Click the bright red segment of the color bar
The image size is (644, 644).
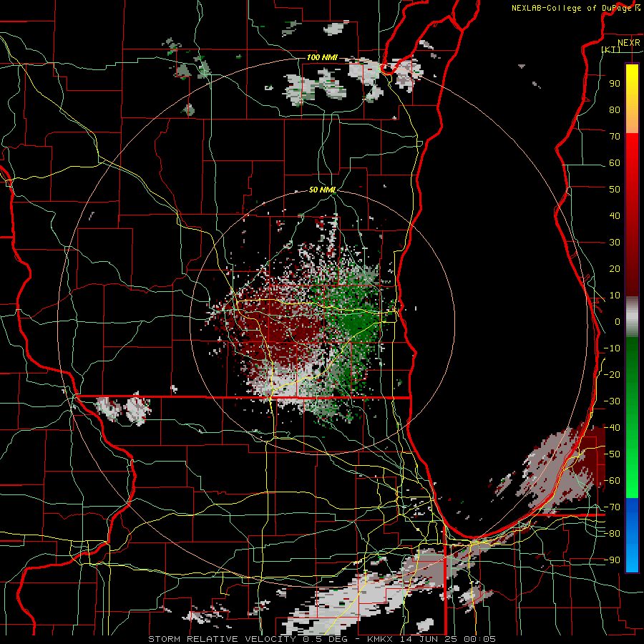click(x=632, y=152)
